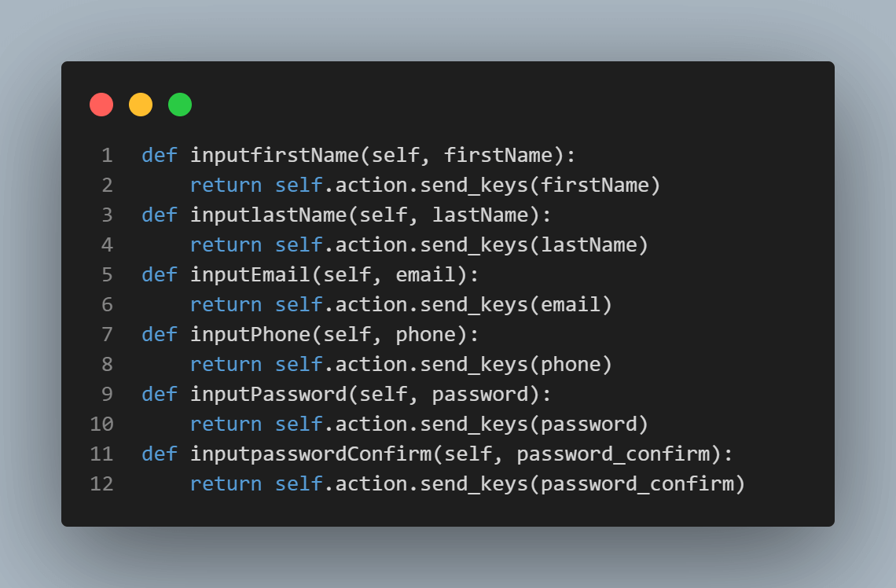This screenshot has height=588, width=896.
Task: Click the red close dot
Action: point(101,105)
